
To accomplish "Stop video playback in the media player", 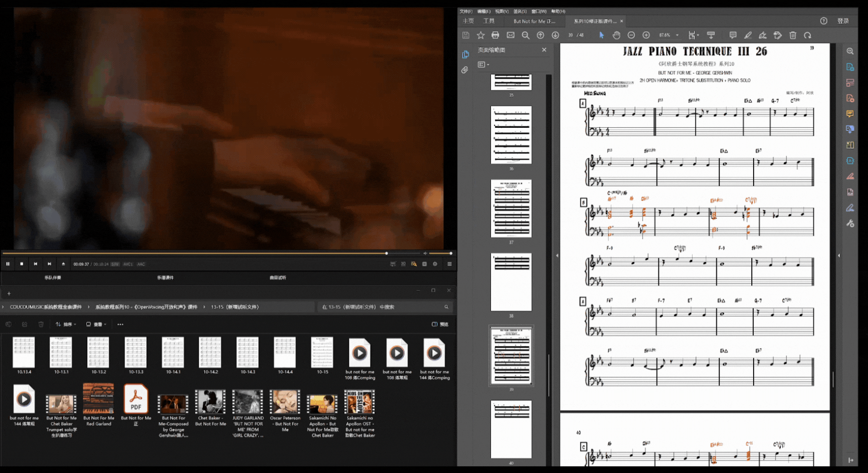I will click(22, 264).
